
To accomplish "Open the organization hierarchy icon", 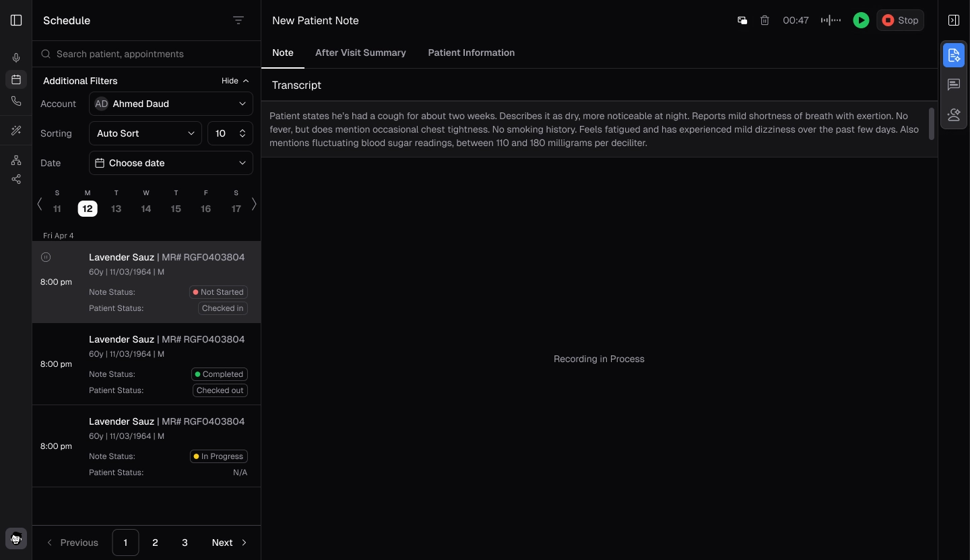I will [x=16, y=160].
